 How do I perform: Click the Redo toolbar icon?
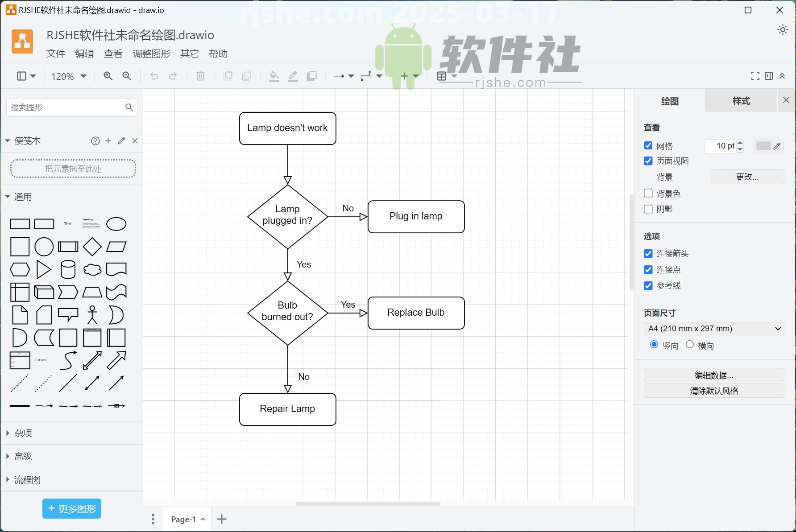(173, 76)
